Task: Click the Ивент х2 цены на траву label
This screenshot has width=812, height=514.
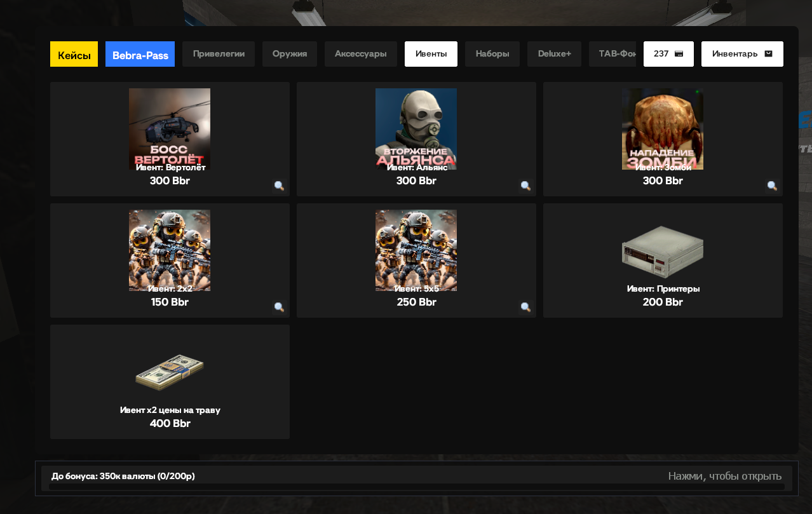Action: coord(170,410)
